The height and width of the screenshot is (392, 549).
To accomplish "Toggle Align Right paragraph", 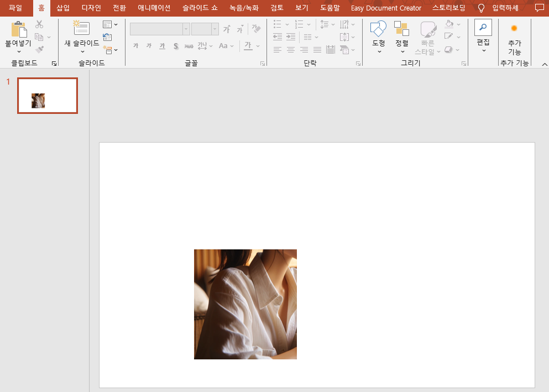I will click(x=304, y=50).
